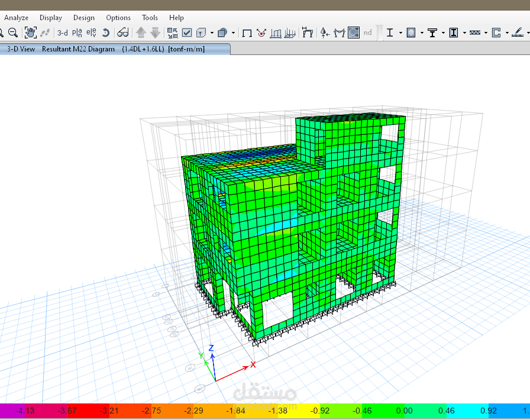Click the composite beam design icon
The image size is (530, 420).
[432, 33]
